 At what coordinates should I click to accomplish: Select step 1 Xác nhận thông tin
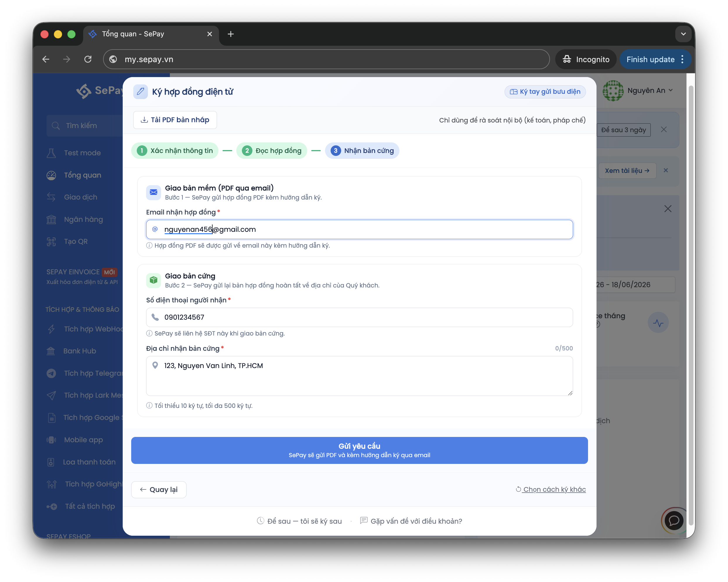tap(175, 150)
